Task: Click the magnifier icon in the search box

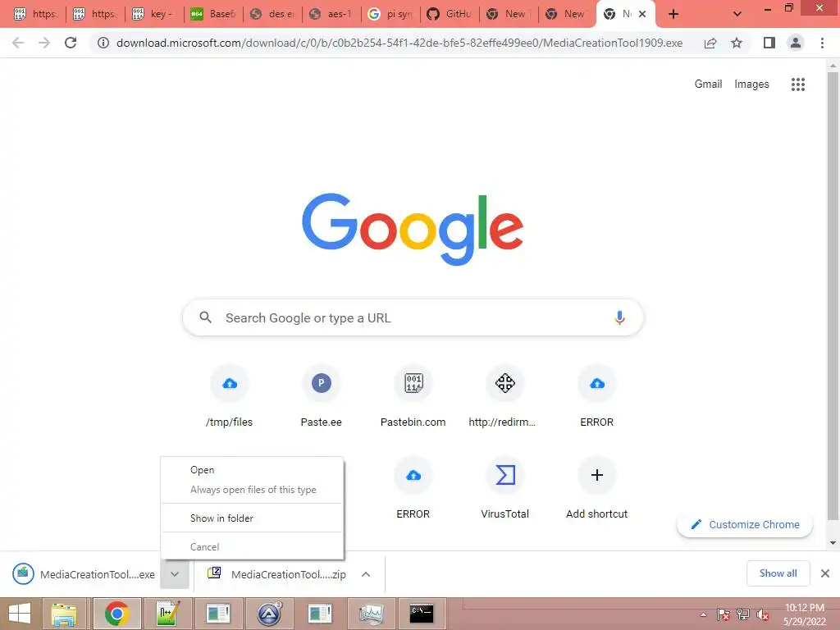Action: (206, 317)
